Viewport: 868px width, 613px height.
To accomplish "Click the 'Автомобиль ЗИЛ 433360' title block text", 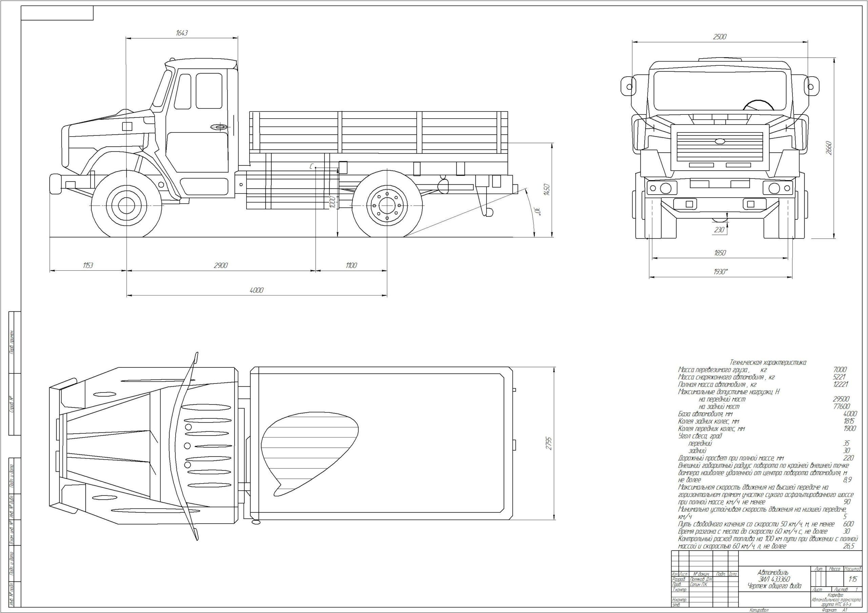I will (x=774, y=576).
